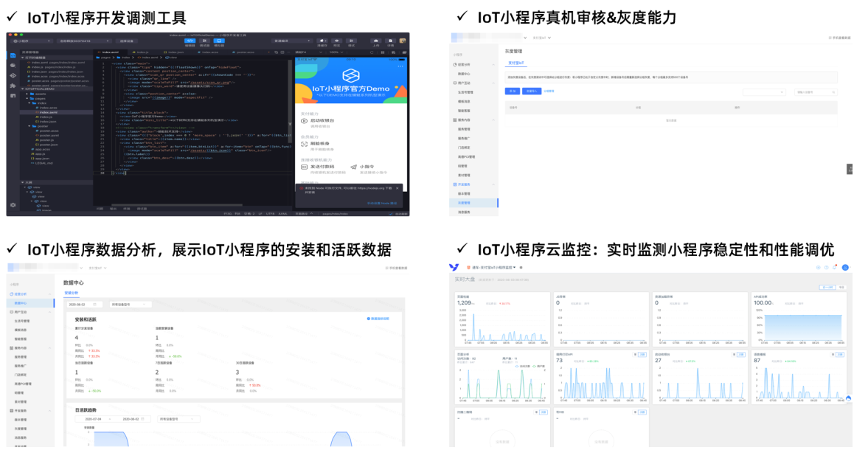868x464 pixels.
Task: Select 支付宝IoT tab on gray management page
Action: coord(516,63)
